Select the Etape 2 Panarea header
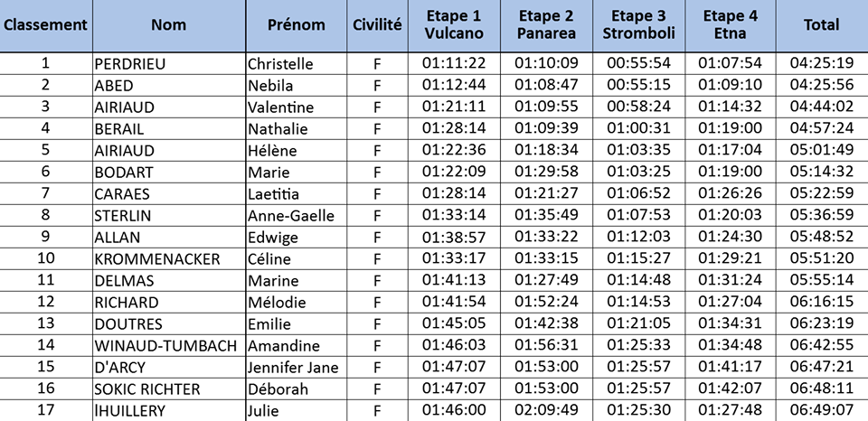The image size is (868, 421). tap(547, 25)
